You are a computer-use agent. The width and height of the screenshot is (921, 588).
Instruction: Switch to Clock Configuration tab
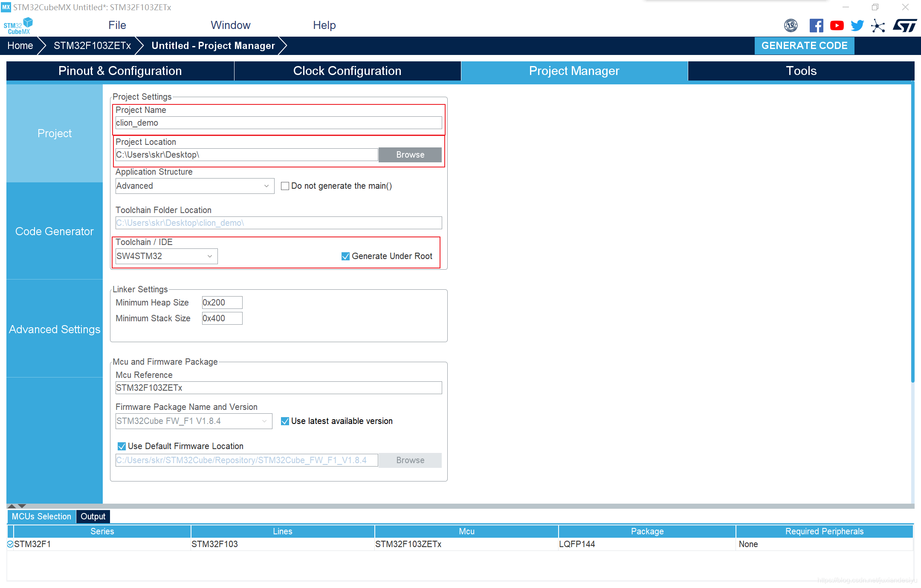347,71
